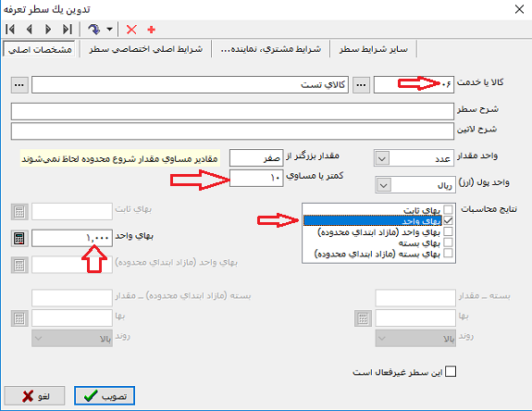Viewport: 532px width, 411px height.
Task: Click کالا يا خدمت code field
Action: (414, 85)
